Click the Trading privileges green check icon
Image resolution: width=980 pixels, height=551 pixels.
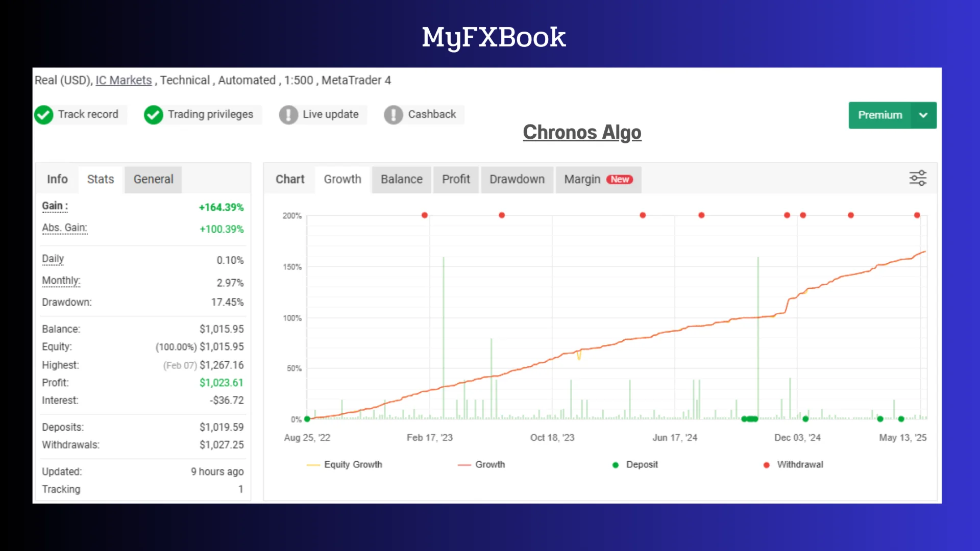pos(153,115)
